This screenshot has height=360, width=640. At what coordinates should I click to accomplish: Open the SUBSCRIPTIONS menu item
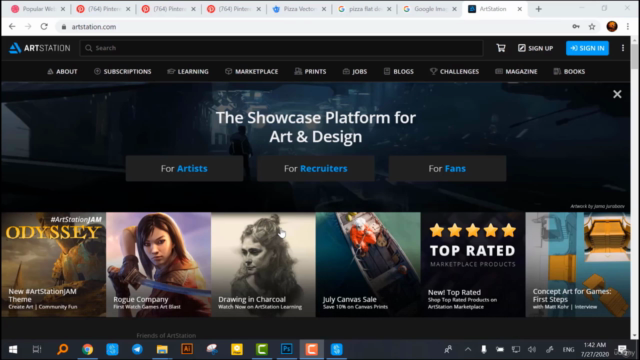coord(122,71)
